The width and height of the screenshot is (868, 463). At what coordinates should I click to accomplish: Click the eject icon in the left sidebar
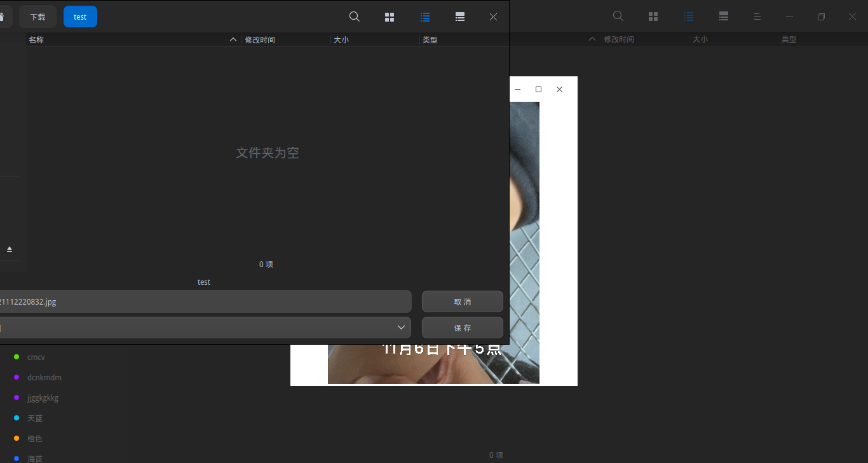click(x=10, y=249)
